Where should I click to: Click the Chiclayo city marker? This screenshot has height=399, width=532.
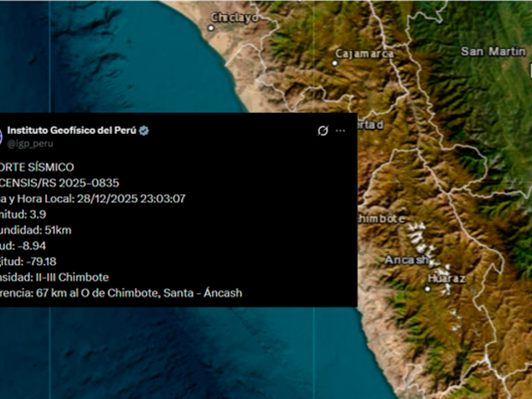211,27
